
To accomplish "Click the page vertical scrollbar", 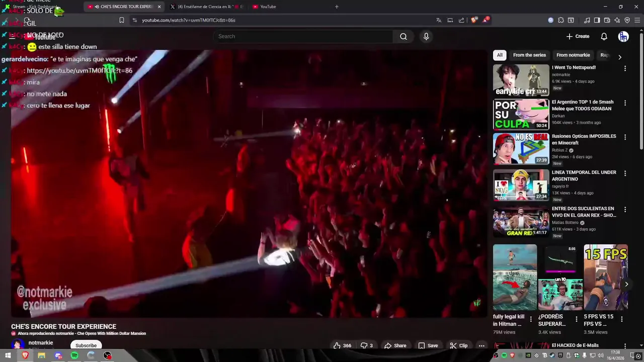I will click(x=641, y=90).
